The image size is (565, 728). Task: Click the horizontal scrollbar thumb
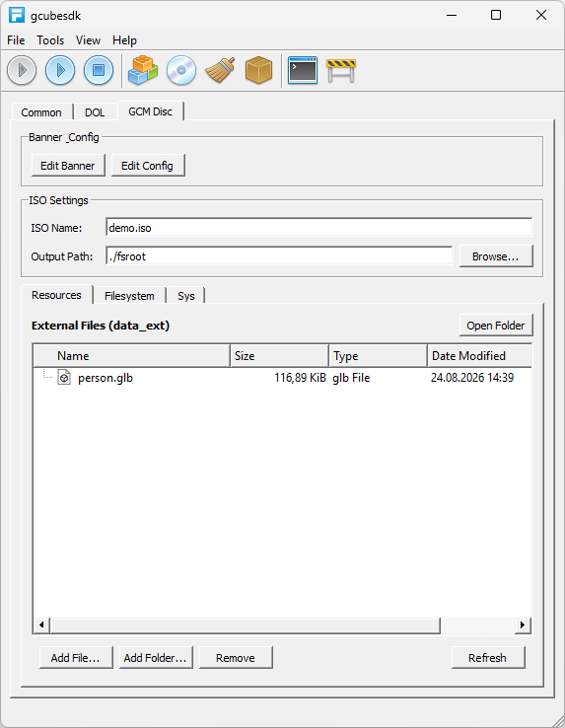(x=246, y=625)
